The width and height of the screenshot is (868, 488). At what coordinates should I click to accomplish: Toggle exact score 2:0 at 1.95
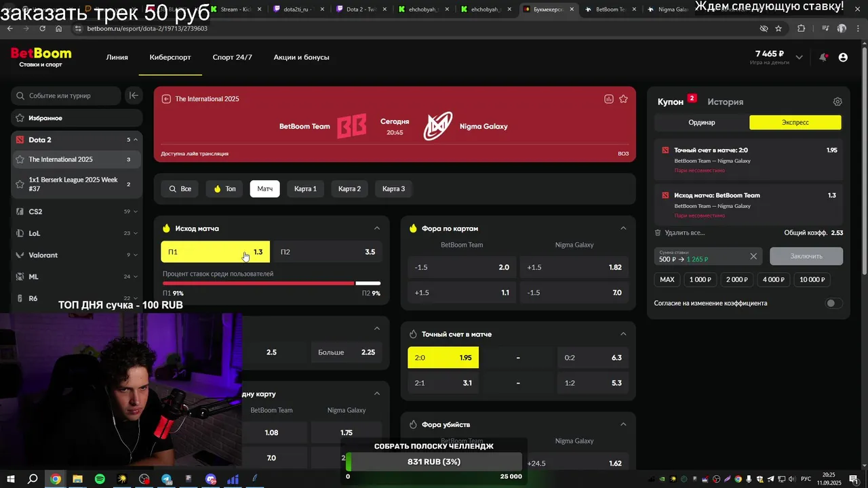click(x=443, y=358)
